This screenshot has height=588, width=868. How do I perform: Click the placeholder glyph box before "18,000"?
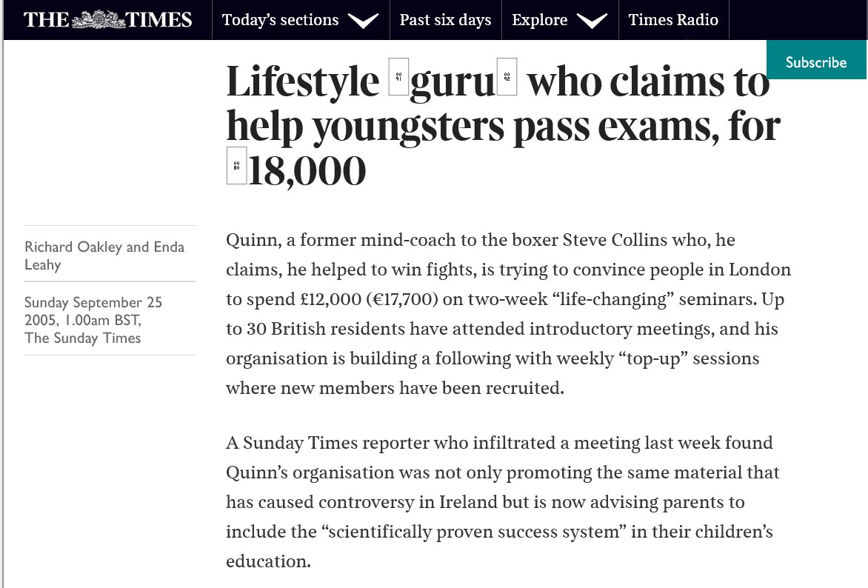[x=236, y=166]
